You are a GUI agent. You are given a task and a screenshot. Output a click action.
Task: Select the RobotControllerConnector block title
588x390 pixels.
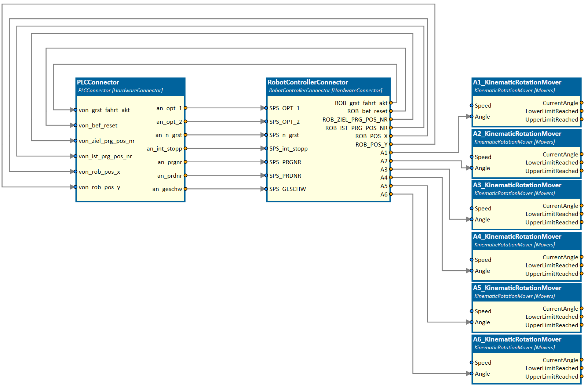tap(308, 82)
